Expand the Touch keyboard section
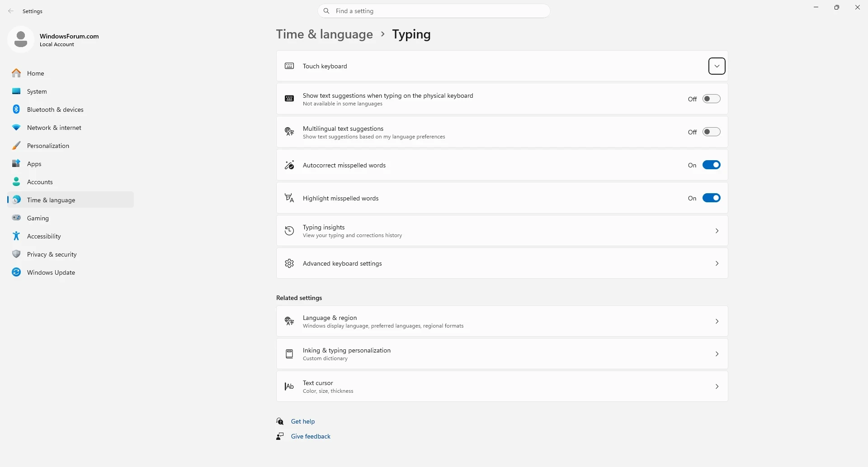 coord(717,66)
